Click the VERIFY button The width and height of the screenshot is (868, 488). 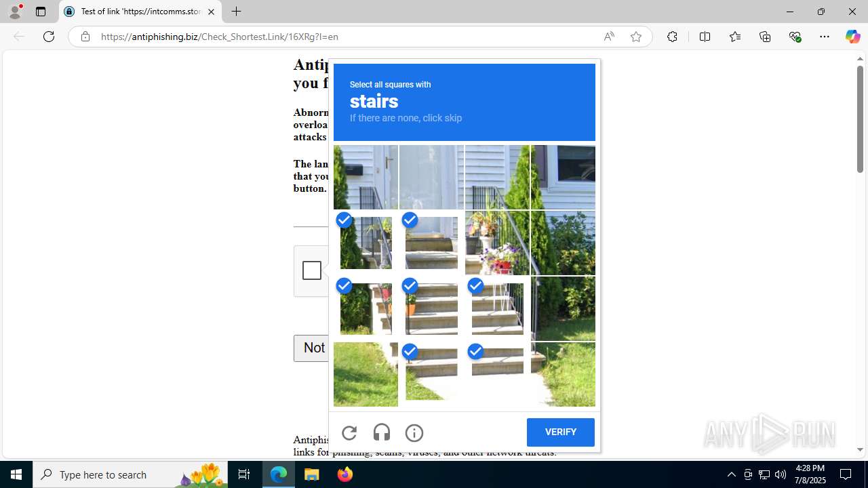click(x=561, y=432)
